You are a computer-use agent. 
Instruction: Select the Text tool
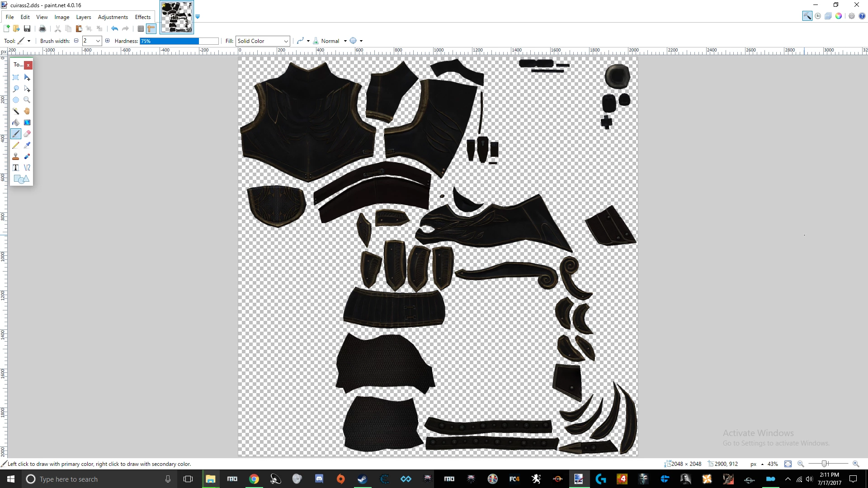(16, 168)
